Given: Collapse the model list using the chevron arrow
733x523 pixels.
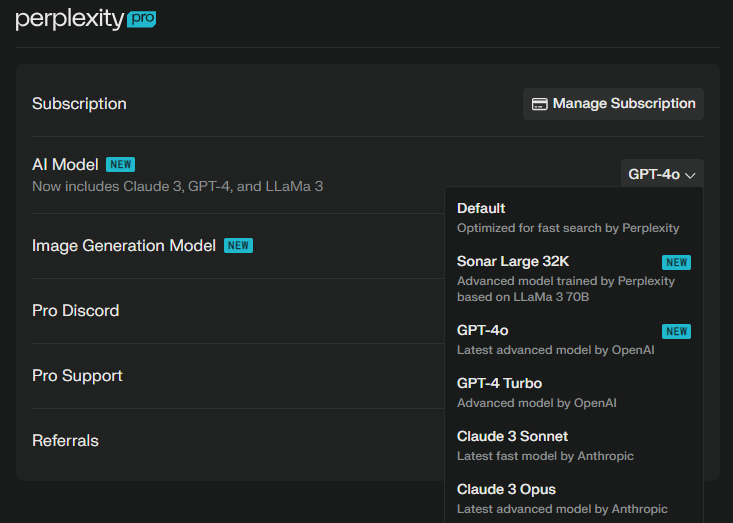Looking at the screenshot, I should point(690,175).
